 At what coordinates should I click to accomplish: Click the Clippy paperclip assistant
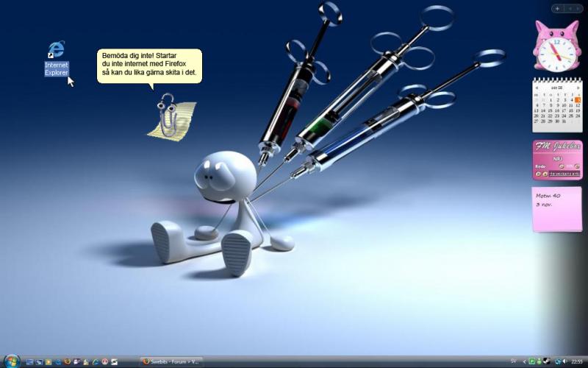click(x=168, y=116)
